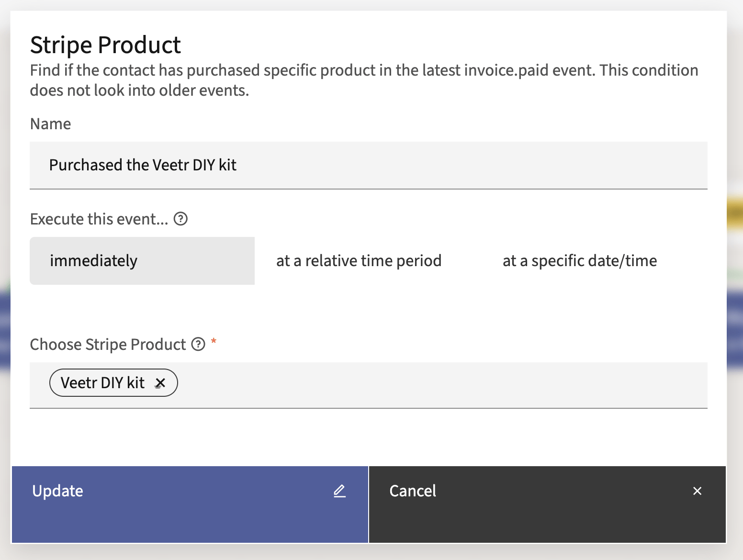
Task: Click the red required asterisk
Action: (x=214, y=341)
